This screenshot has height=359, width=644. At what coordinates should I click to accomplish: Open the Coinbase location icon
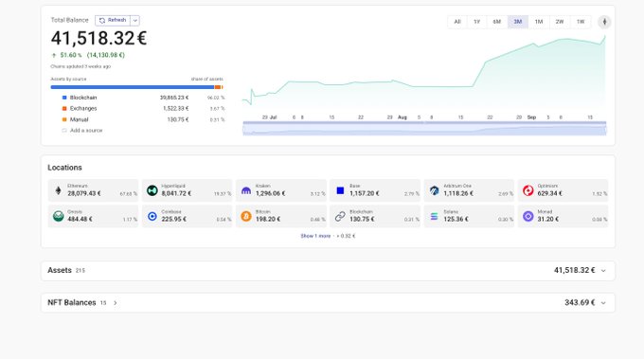click(152, 216)
